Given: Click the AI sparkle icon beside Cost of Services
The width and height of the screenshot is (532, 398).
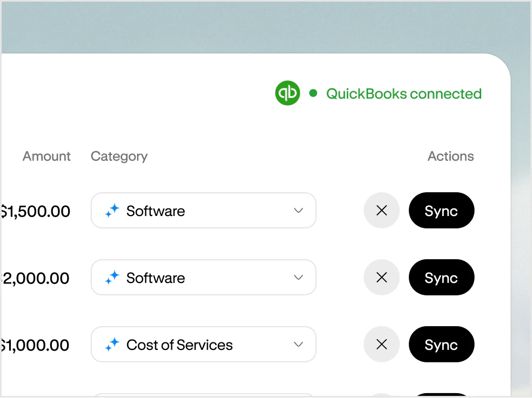Looking at the screenshot, I should [112, 344].
